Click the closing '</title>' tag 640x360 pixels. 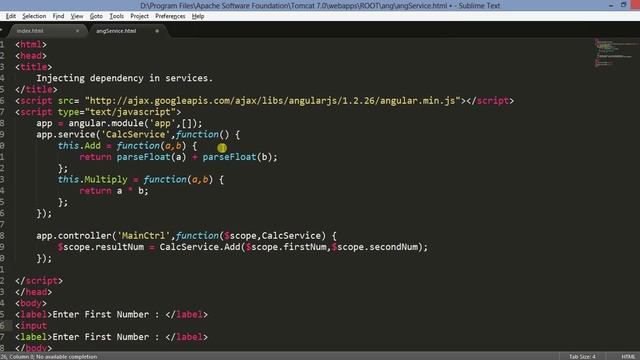[x=36, y=89]
